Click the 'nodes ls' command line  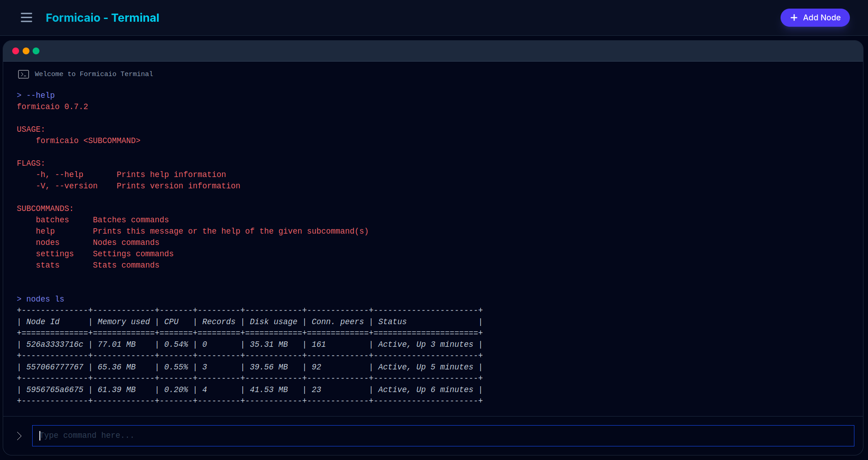pyautogui.click(x=41, y=299)
